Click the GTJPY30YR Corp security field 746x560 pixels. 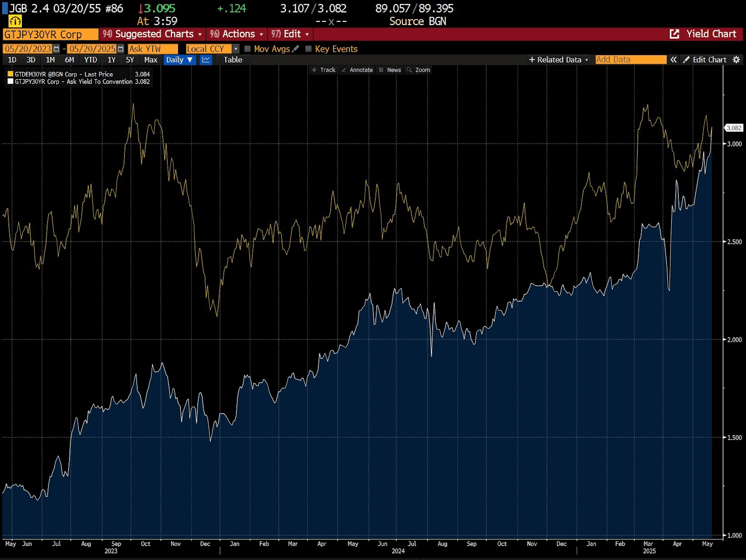point(50,35)
